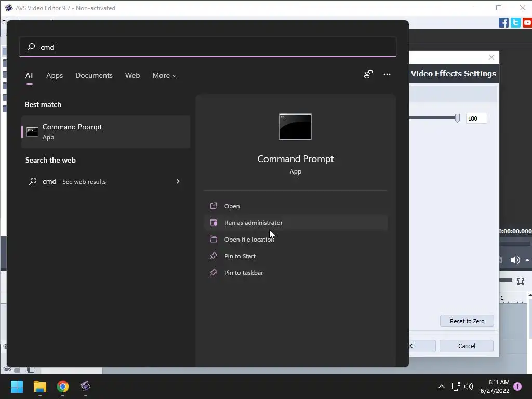Open the three-dot search options menu
This screenshot has width=532, height=399.
(x=387, y=74)
